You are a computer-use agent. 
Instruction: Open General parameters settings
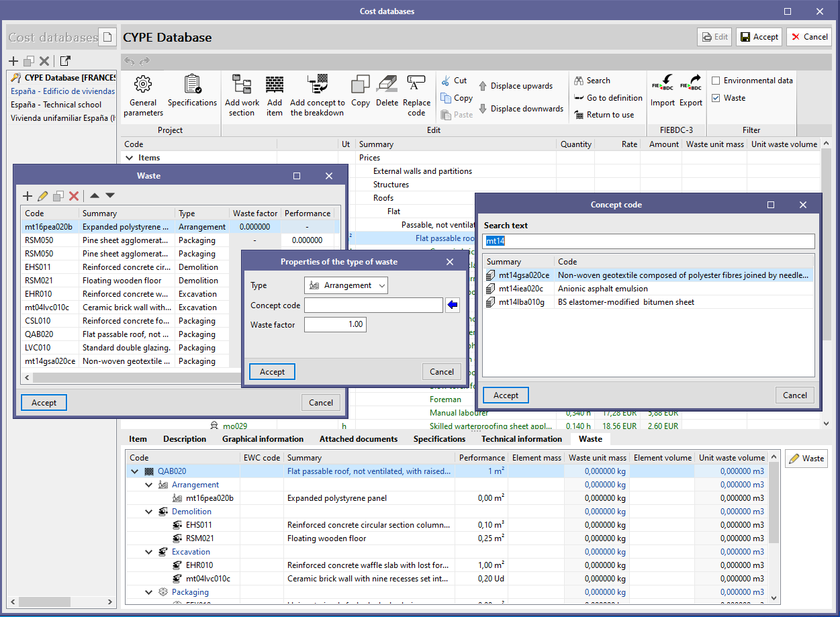(x=143, y=95)
